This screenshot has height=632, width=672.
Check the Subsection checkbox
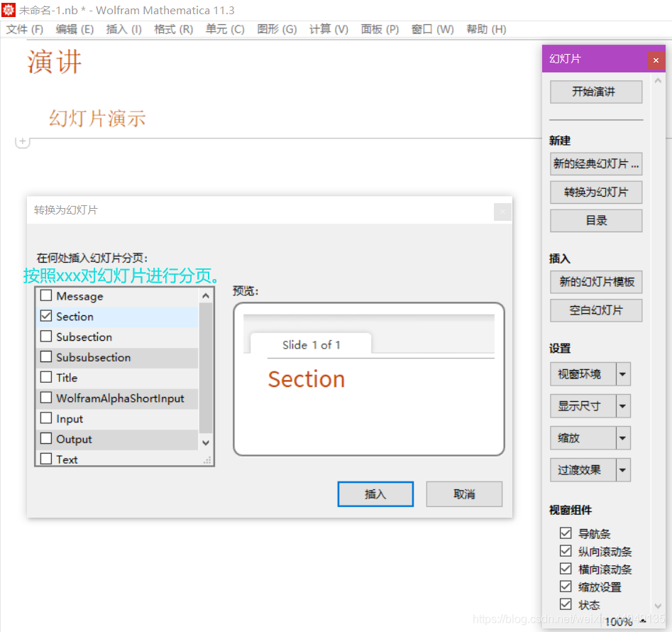(46, 336)
